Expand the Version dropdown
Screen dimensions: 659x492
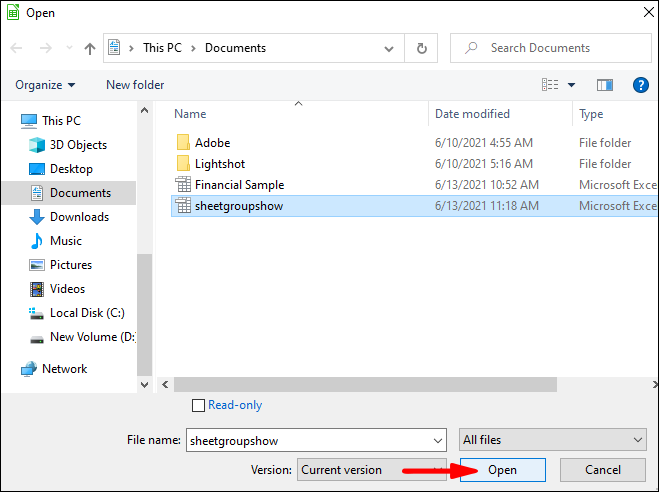click(x=370, y=470)
